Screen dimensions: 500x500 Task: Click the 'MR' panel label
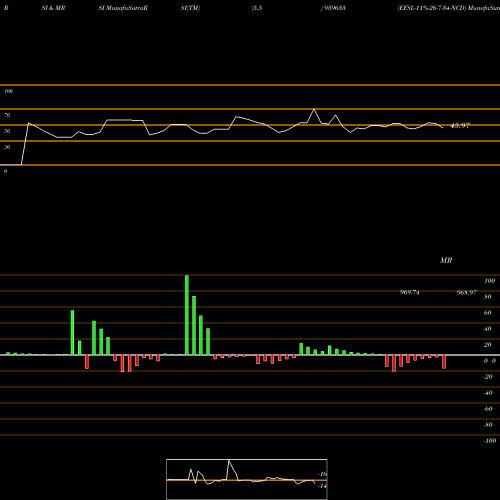[x=446, y=260]
